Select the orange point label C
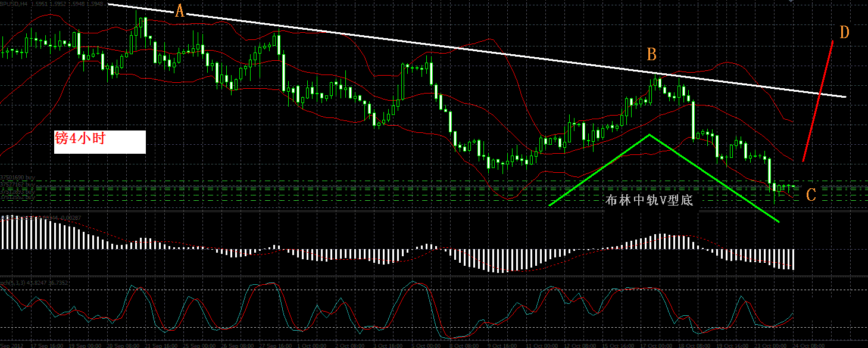 810,194
